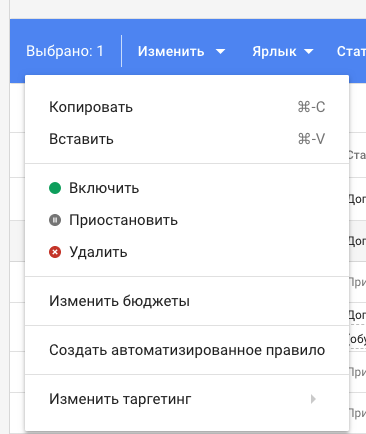This screenshot has height=434, width=366.
Task: Click the ⌘-V shortcut text
Action: (311, 139)
